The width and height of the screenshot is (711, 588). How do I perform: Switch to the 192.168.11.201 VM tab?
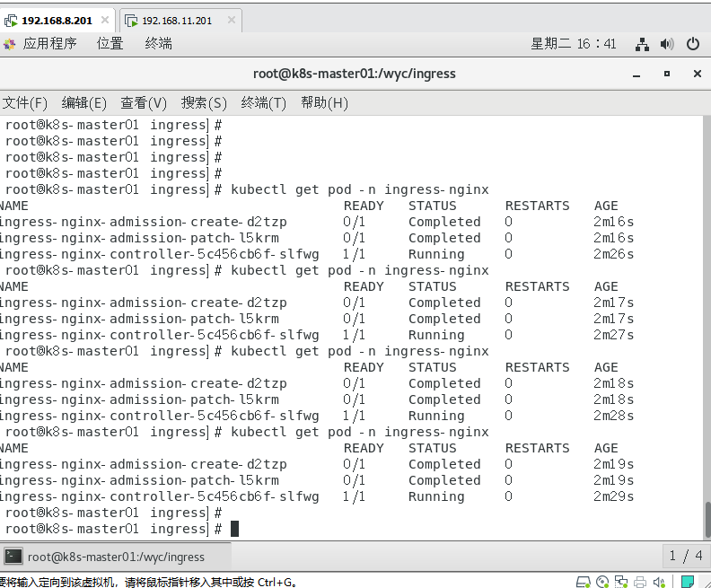177,21
